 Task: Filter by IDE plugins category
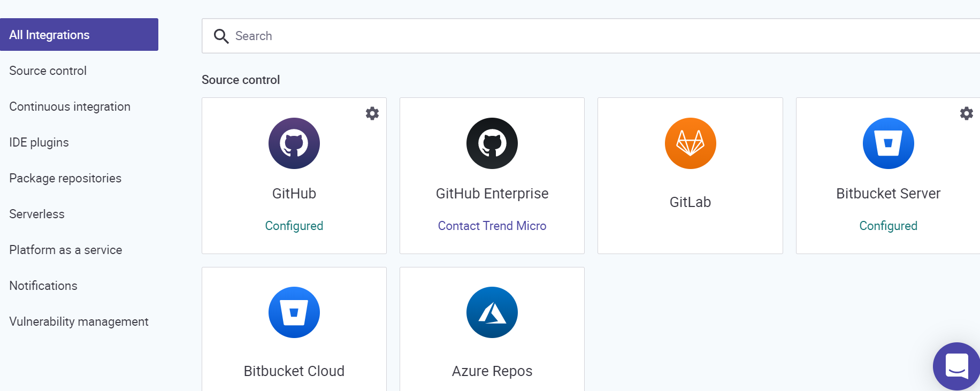(x=39, y=142)
